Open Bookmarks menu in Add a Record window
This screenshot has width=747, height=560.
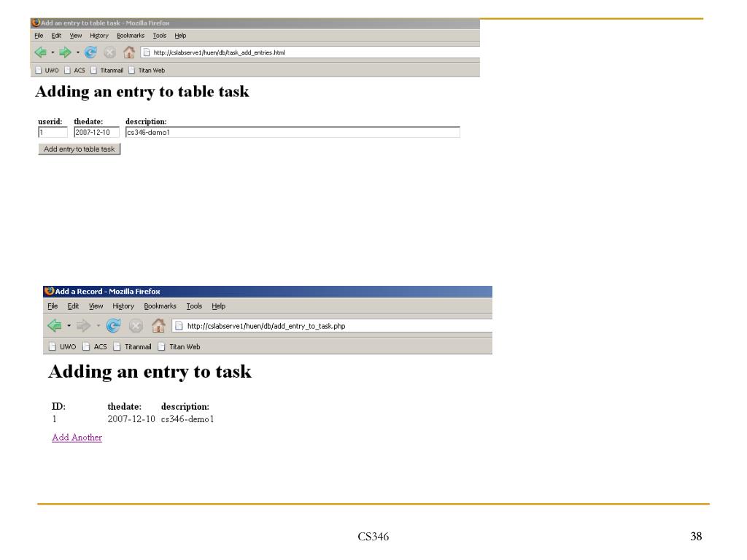[160, 306]
